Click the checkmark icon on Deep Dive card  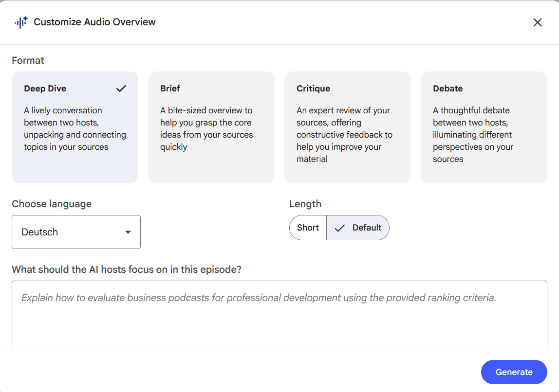[121, 88]
